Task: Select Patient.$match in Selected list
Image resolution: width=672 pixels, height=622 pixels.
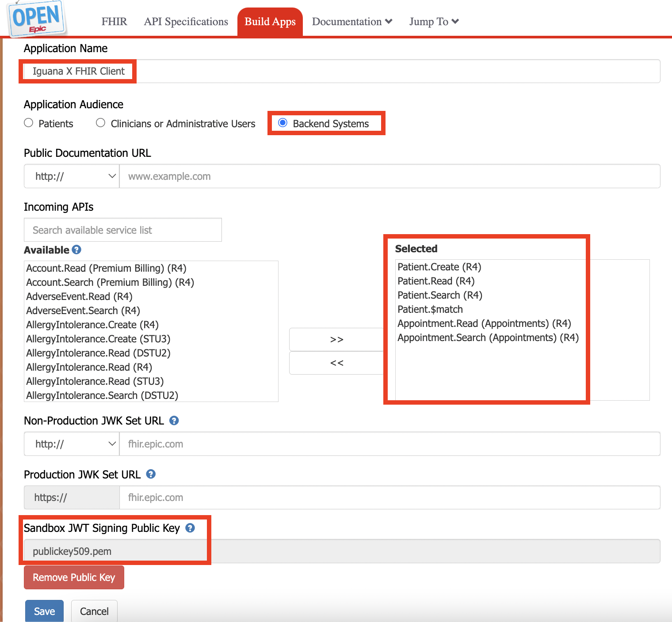Action: (522, 309)
